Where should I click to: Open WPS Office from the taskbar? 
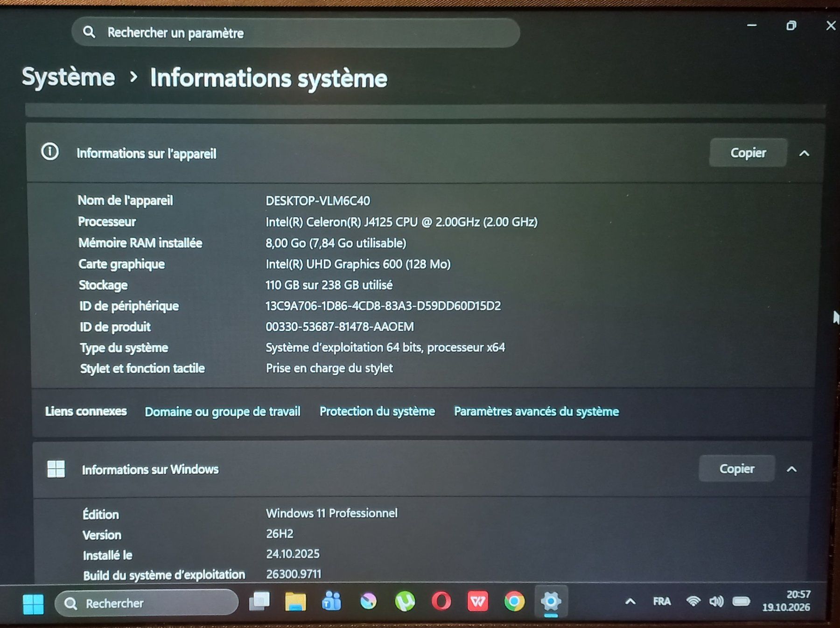point(478,601)
